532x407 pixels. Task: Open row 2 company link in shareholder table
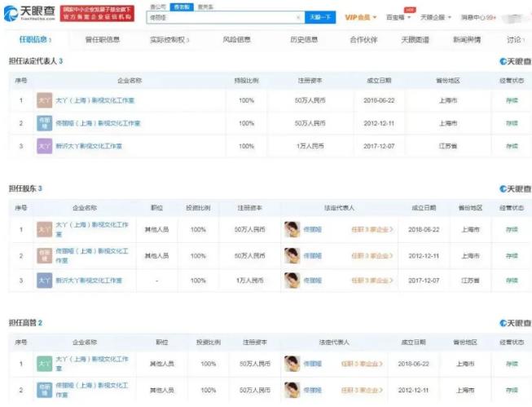92,255
